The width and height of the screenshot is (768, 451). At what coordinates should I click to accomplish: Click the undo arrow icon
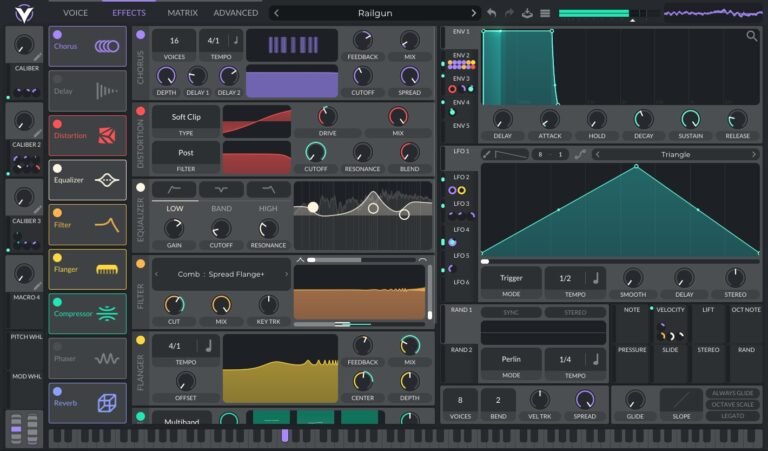pyautogui.click(x=491, y=13)
